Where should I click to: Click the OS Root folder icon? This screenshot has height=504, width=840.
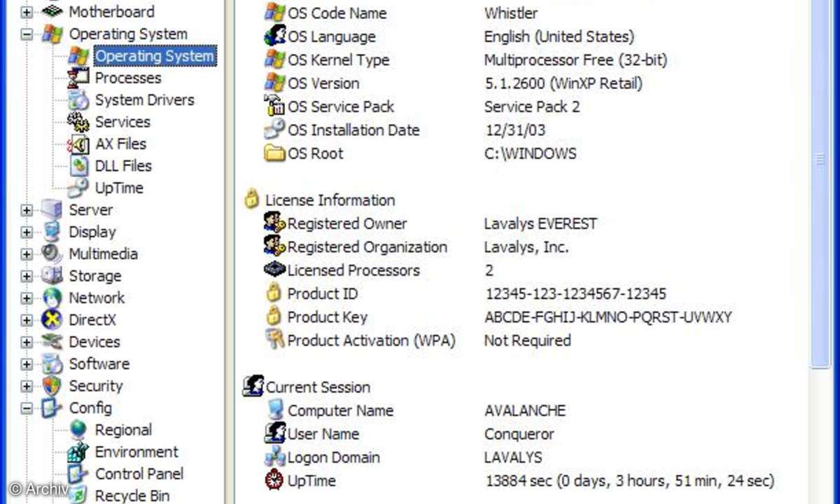point(274,153)
